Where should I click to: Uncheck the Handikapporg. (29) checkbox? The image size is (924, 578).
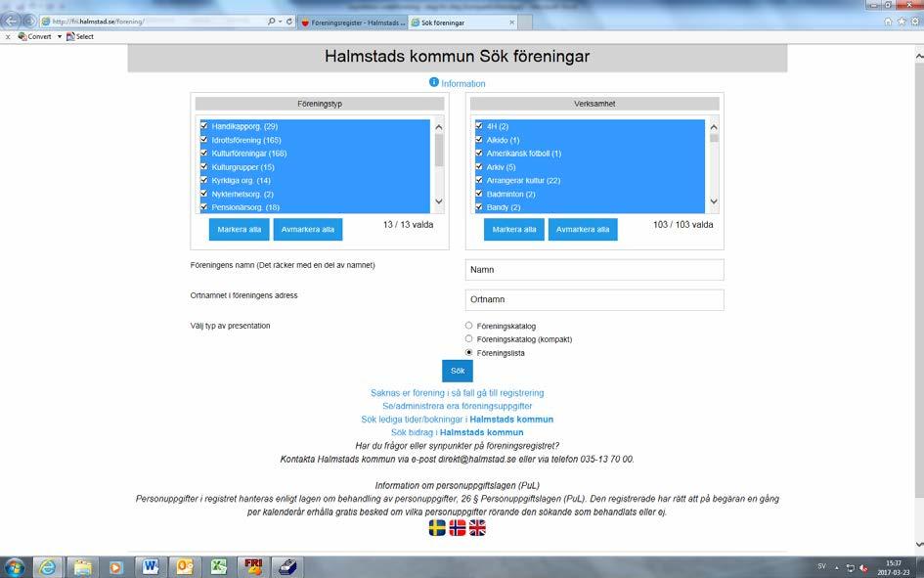pyautogui.click(x=204, y=125)
